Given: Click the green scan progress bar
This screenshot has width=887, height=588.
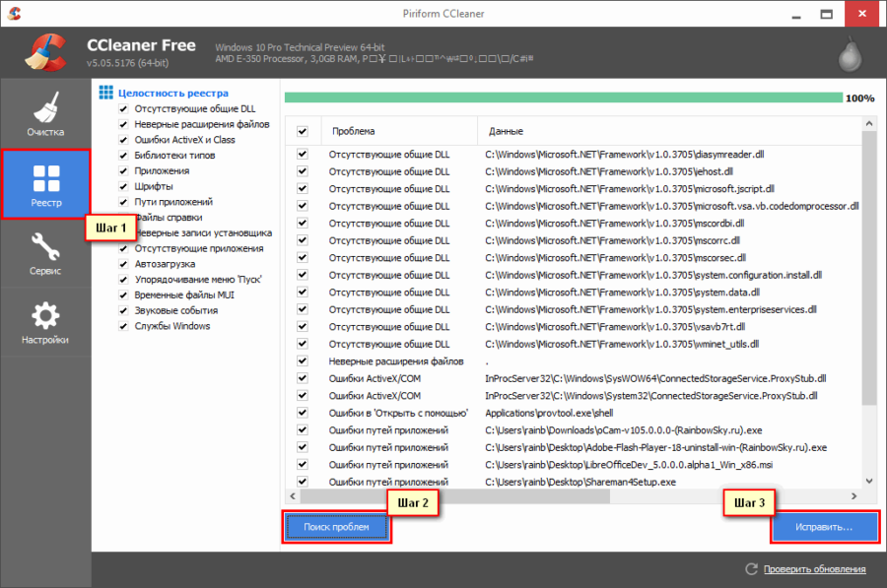Looking at the screenshot, I should pyautogui.click(x=562, y=98).
